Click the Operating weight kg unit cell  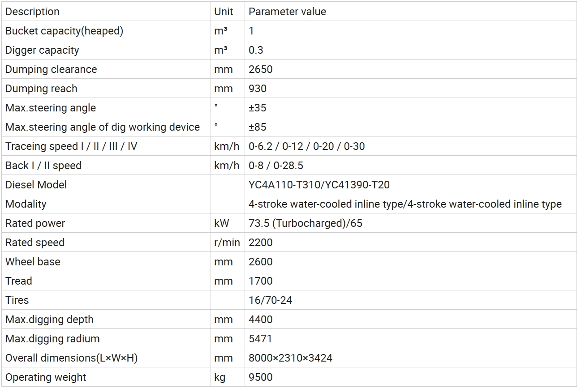(x=220, y=377)
